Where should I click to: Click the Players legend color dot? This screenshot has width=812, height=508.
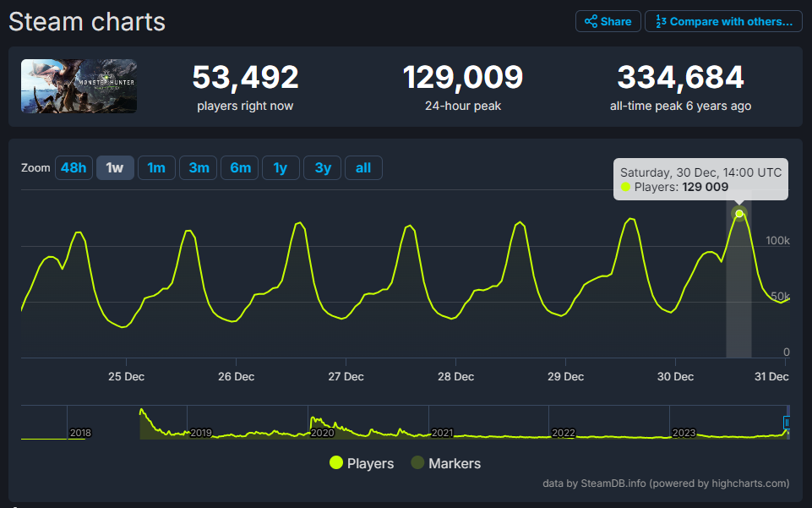[x=336, y=462]
